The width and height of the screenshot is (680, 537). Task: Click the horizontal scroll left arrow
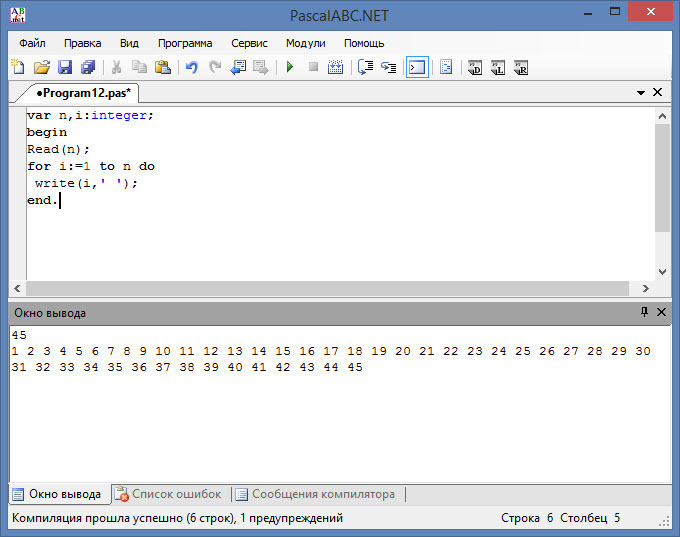click(x=17, y=288)
